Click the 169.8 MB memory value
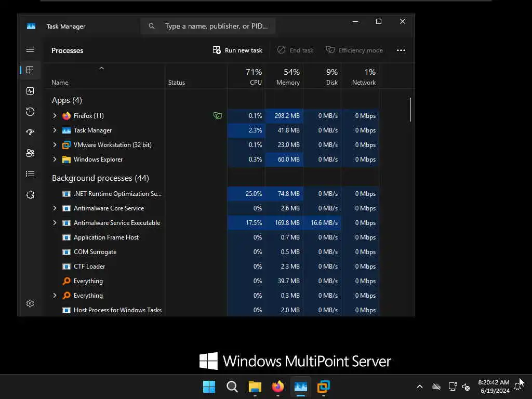532x399 pixels. click(287, 223)
